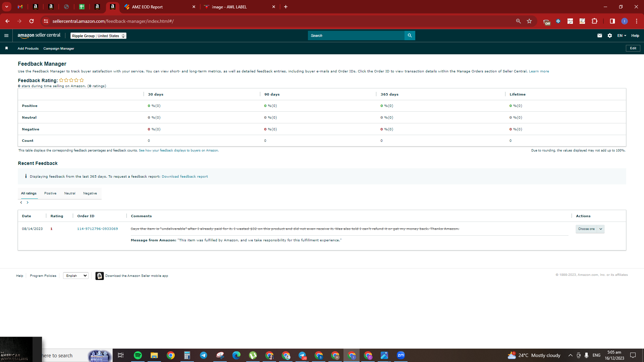Click Download the Amazon Seller mobile app link

(x=137, y=276)
